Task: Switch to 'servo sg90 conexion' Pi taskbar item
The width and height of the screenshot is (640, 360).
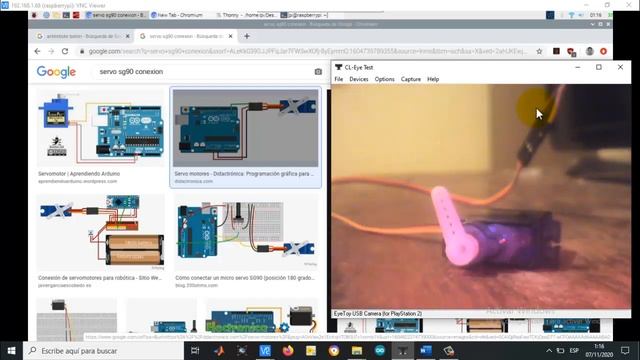Action: tap(116, 15)
